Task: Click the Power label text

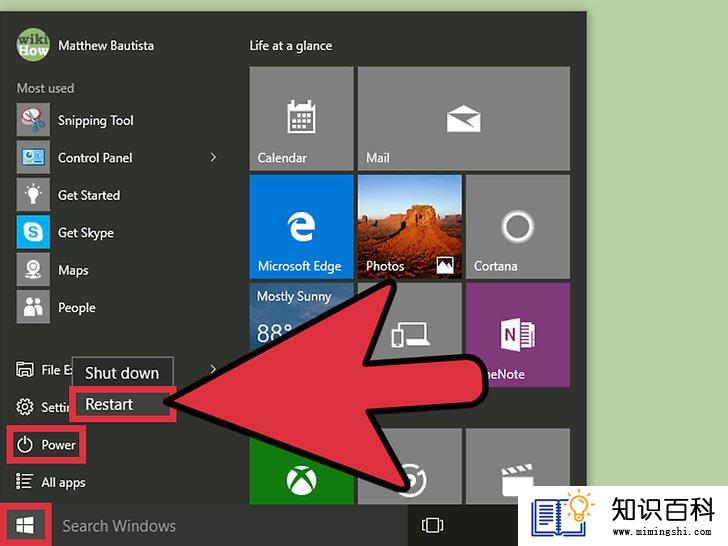Action: click(x=58, y=445)
